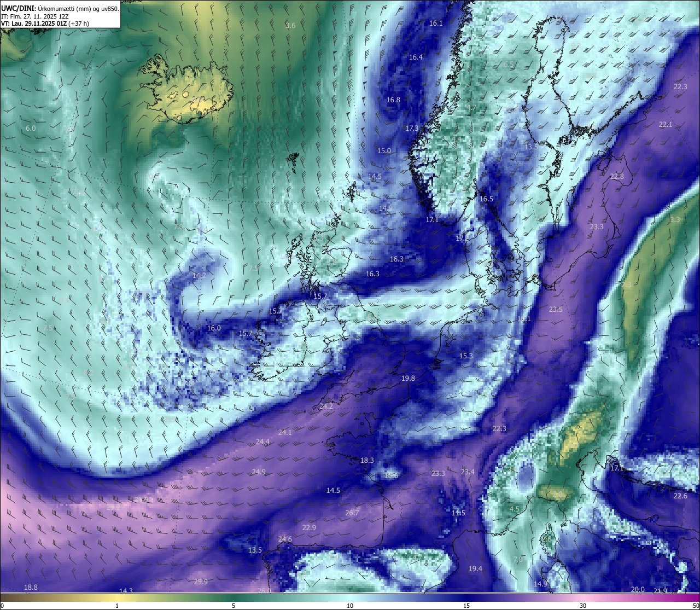This screenshot has height=610, width=700.
Task: Select the 24.6 value off northwest Spain
Action: [285, 539]
